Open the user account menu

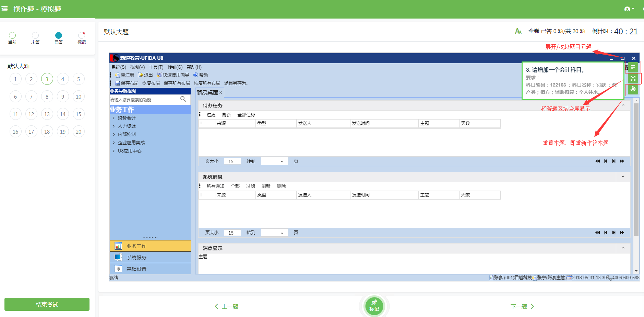coord(629,9)
